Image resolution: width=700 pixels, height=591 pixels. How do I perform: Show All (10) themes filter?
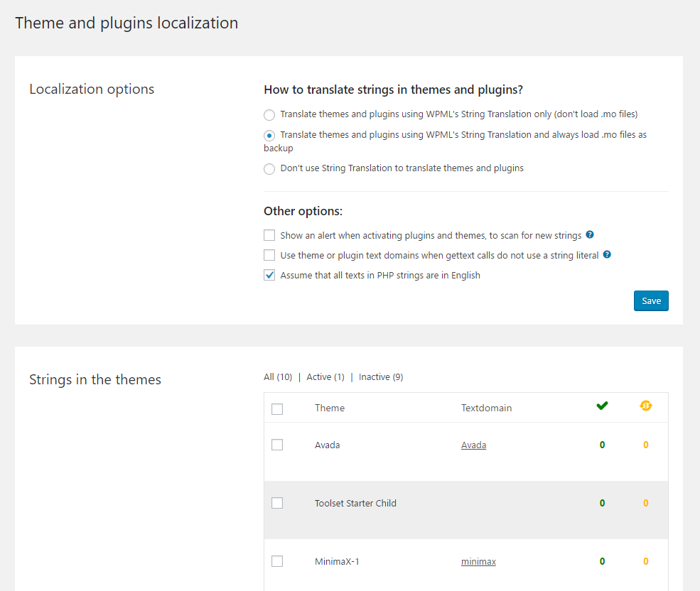coord(278,377)
